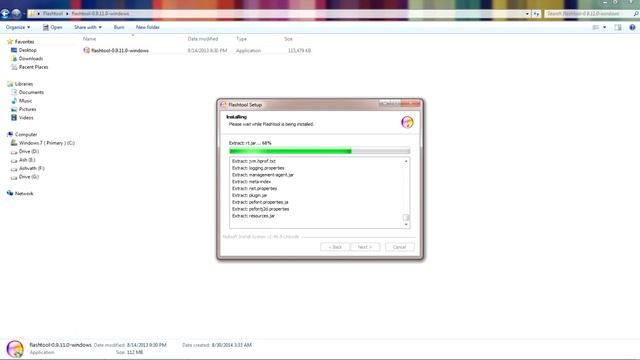Viewport: 640px width, 360px height.
Task: Click the Open toolbar button
Action: (x=53, y=27)
